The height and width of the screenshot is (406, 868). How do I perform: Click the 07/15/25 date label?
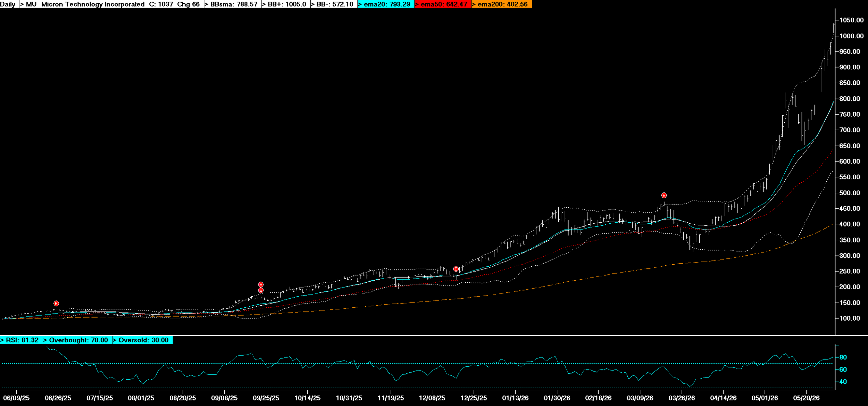[100, 398]
